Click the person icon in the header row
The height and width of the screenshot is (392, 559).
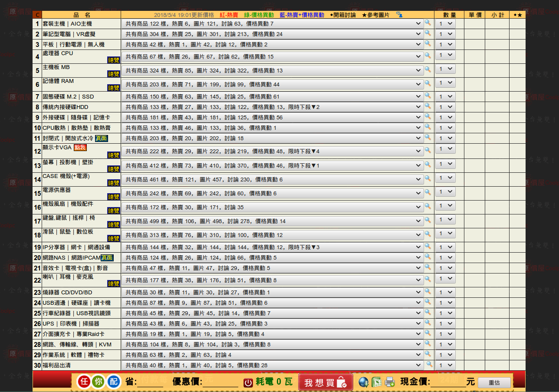point(399,15)
